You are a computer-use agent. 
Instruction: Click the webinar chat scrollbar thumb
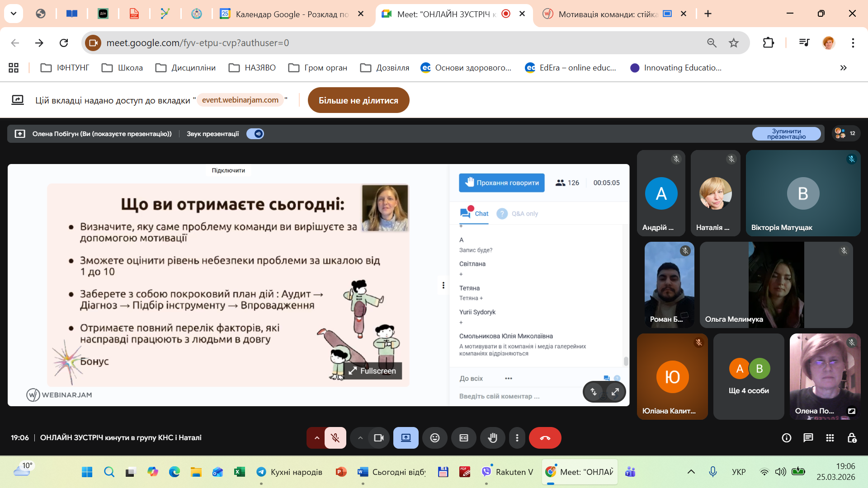(x=626, y=361)
